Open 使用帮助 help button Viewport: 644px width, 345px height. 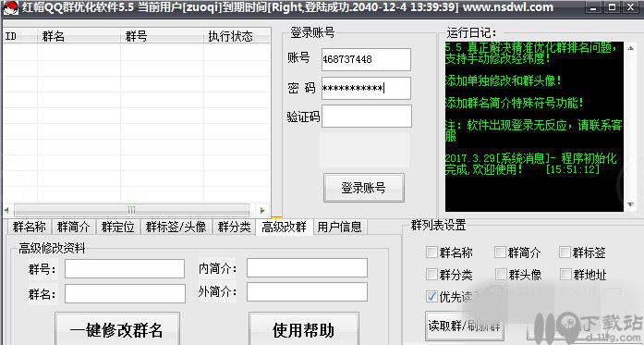click(303, 329)
